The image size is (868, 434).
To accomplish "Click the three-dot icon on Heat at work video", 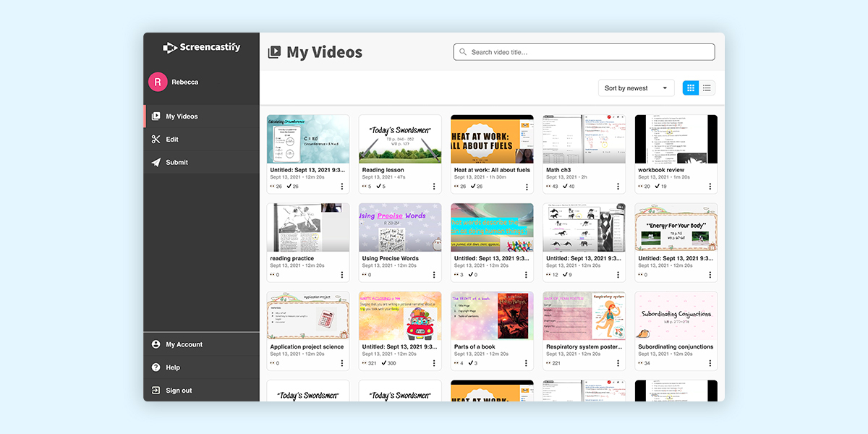I will click(525, 187).
